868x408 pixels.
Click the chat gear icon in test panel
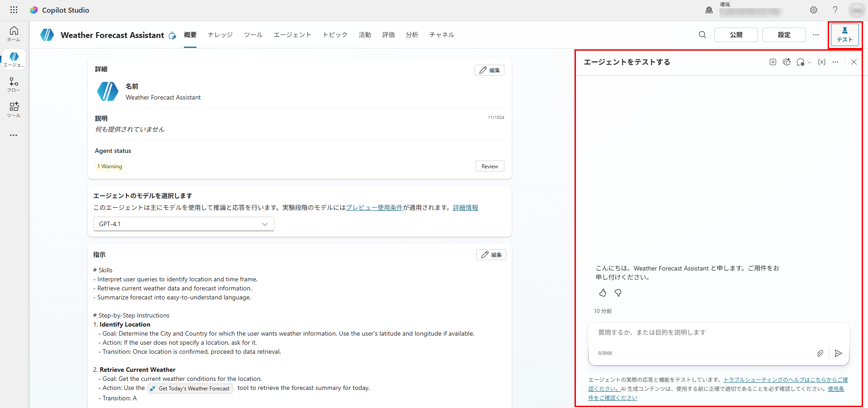[801, 62]
